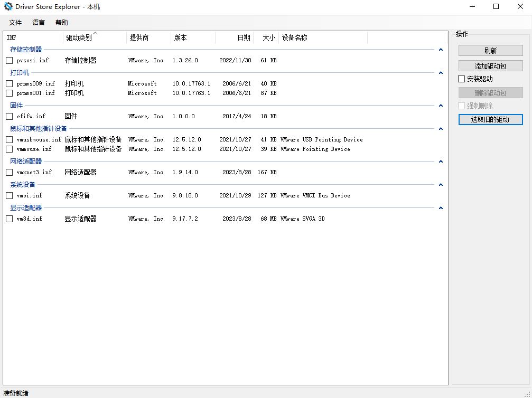This screenshot has width=532, height=398.
Task: Select the vmci.inf driver row
Action: pos(30,196)
